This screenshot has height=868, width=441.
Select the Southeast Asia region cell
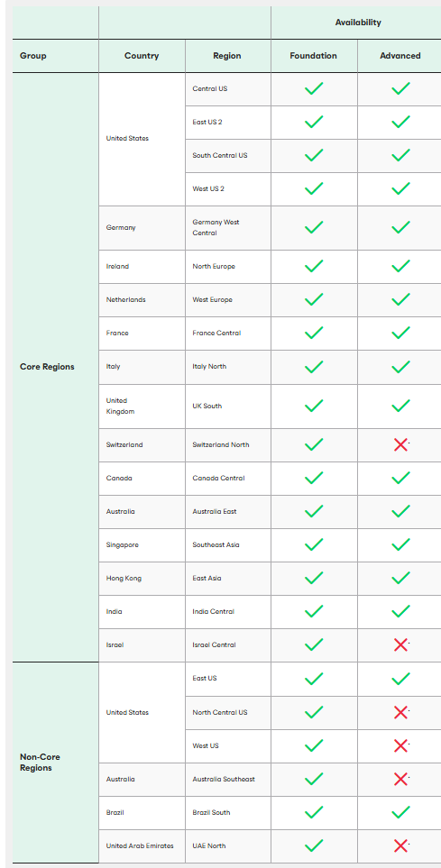click(228, 544)
